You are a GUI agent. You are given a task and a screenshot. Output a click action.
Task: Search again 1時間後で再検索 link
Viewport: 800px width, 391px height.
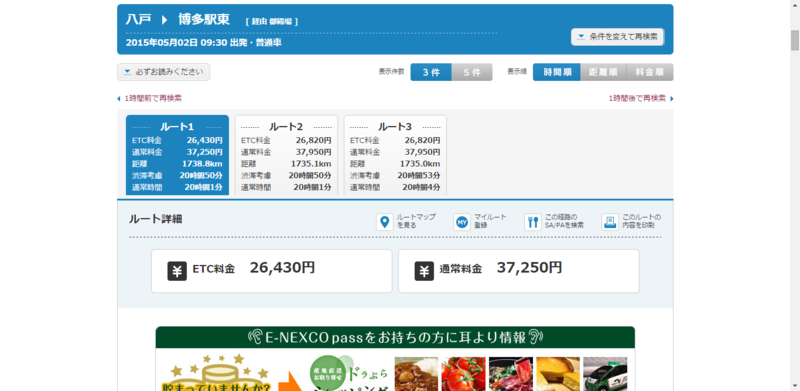pos(637,99)
